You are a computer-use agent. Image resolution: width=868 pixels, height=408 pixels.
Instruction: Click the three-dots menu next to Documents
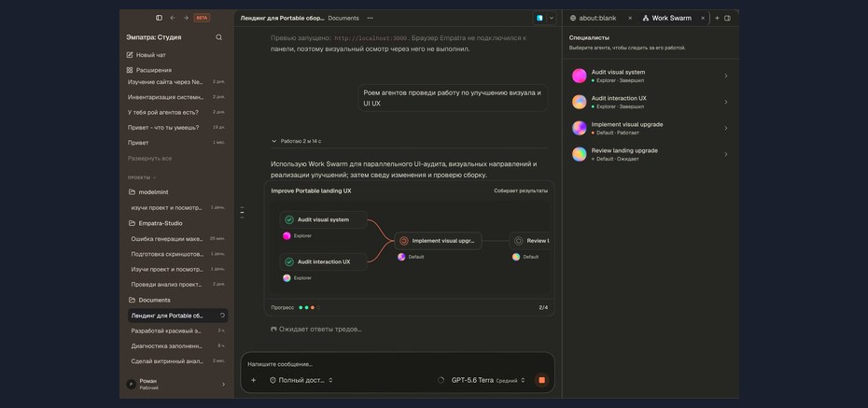370,18
